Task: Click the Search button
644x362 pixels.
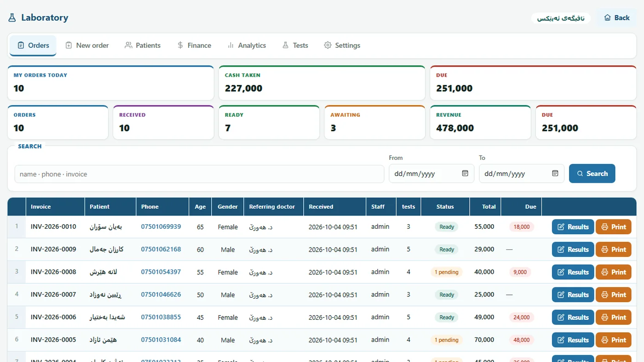Action: tap(592, 174)
